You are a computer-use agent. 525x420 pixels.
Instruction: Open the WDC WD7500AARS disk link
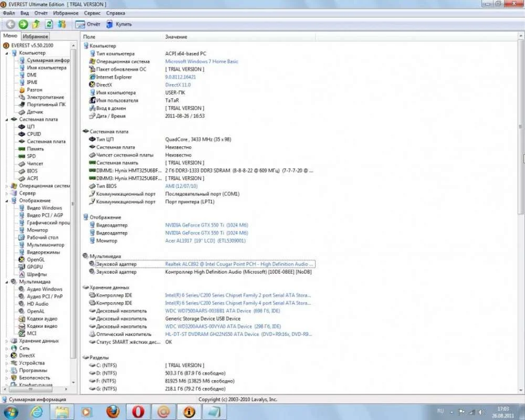(222, 311)
